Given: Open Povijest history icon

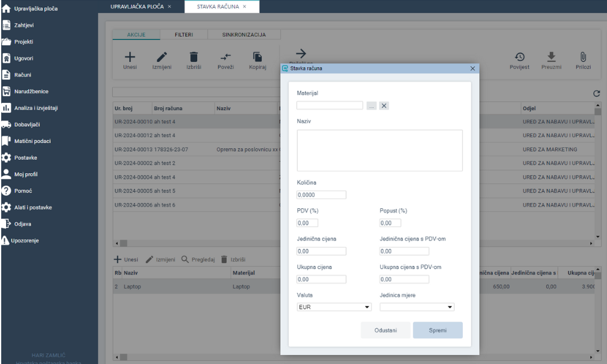Looking at the screenshot, I should [x=520, y=57].
